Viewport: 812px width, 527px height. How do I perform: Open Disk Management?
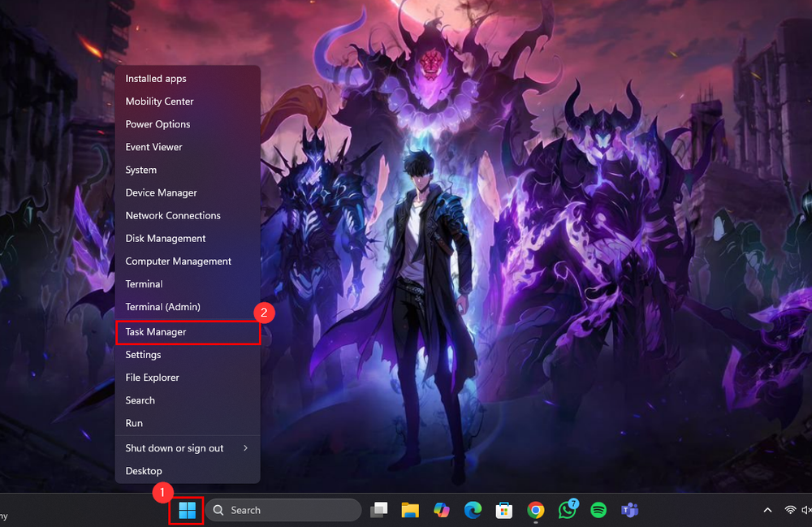(166, 238)
